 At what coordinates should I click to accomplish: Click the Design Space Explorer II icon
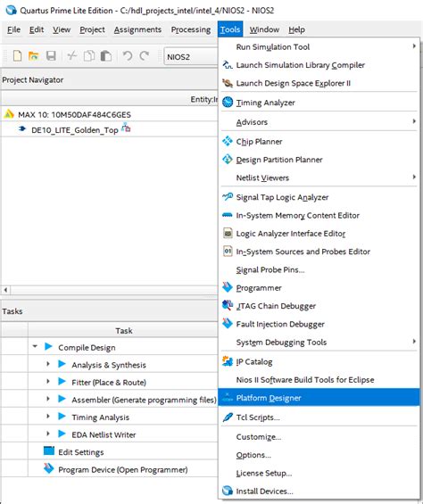[x=228, y=83]
